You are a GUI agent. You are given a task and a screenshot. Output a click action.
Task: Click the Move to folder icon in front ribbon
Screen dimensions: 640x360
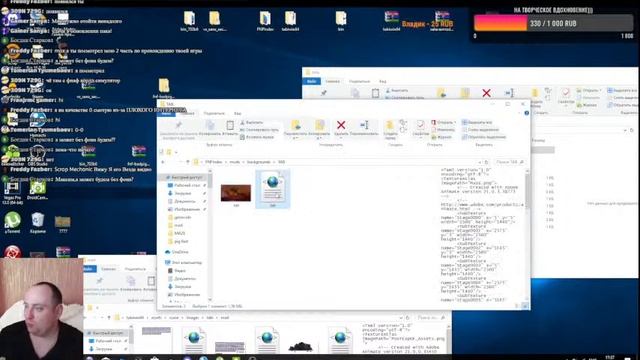click(296, 125)
